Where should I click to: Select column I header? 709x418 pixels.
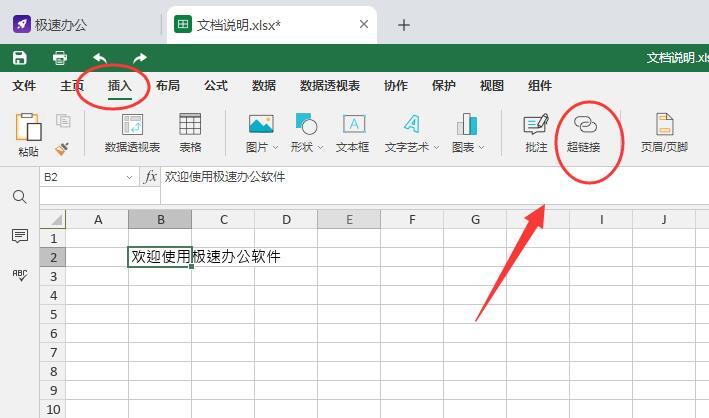pyautogui.click(x=601, y=219)
